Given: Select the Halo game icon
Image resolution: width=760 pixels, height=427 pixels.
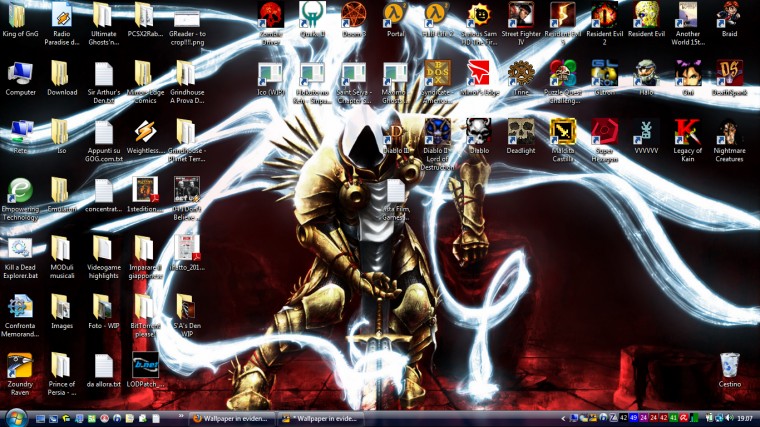Looking at the screenshot, I should (x=646, y=74).
